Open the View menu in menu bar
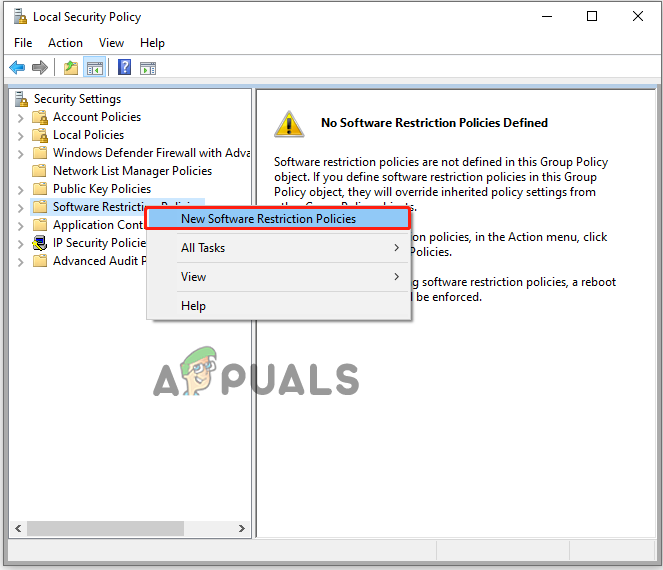 click(x=111, y=43)
